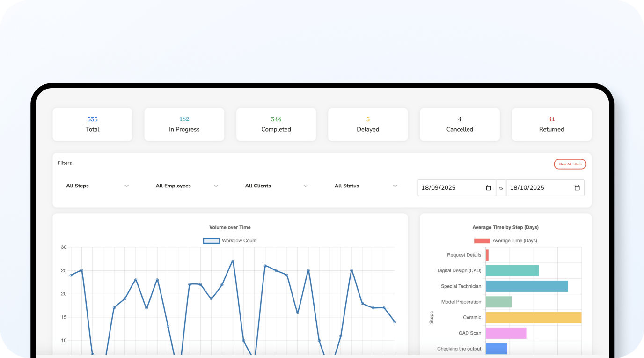The width and height of the screenshot is (644, 358).
Task: Click the teal Digital Design (CAD) bar
Action: (x=512, y=271)
